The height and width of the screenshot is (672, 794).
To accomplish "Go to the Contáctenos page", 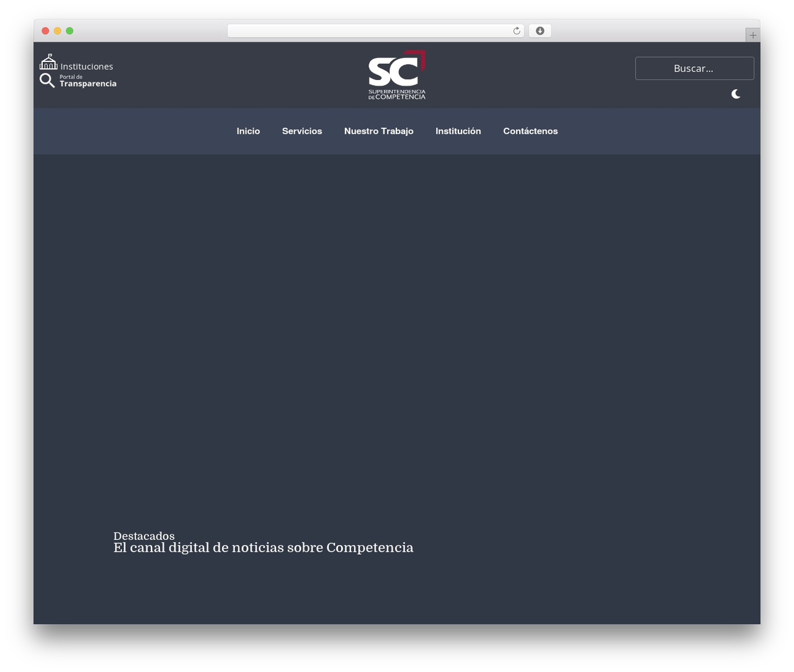I will click(530, 131).
